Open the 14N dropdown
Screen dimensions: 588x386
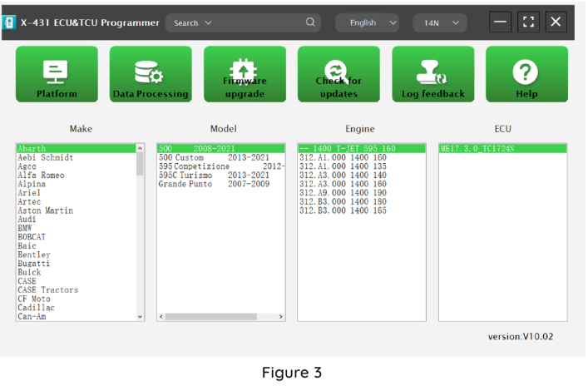[x=439, y=22]
